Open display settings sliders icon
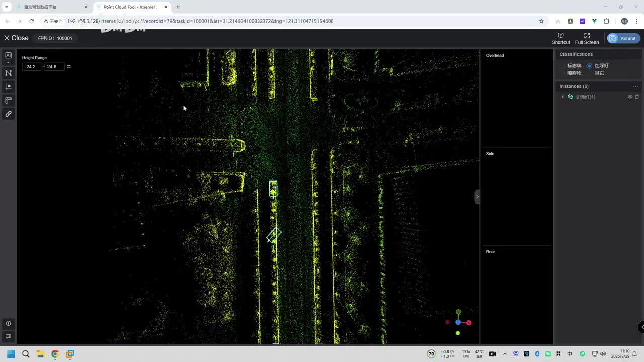 [8, 336]
